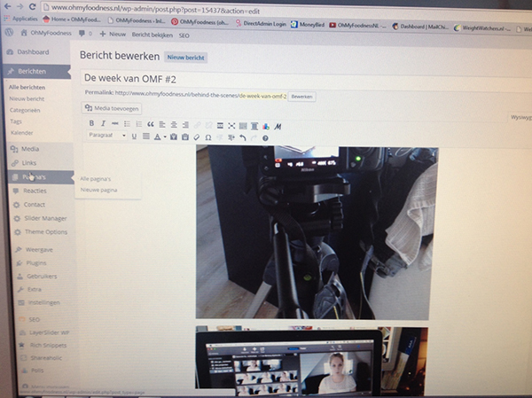Insert the Read More tag
Screen dimensions: 532x398
pos(220,126)
